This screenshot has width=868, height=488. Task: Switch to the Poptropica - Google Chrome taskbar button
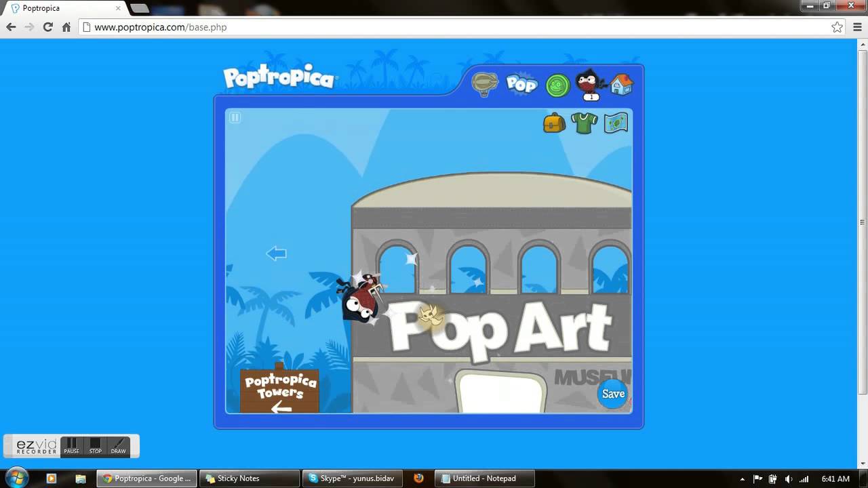tap(146, 479)
